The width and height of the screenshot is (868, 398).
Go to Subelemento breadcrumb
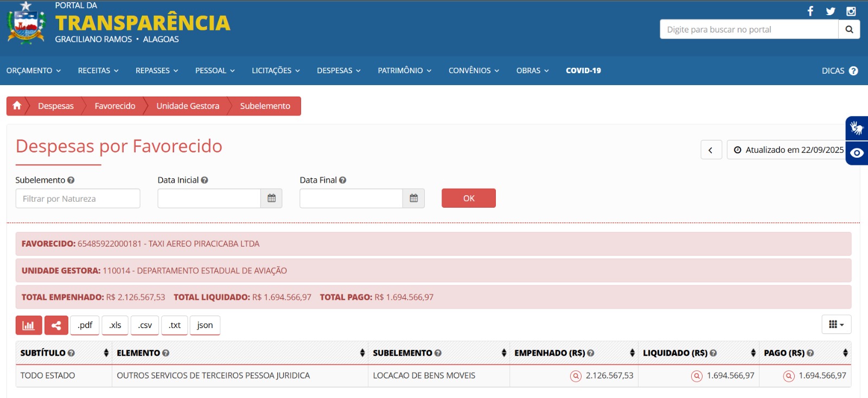(x=265, y=106)
